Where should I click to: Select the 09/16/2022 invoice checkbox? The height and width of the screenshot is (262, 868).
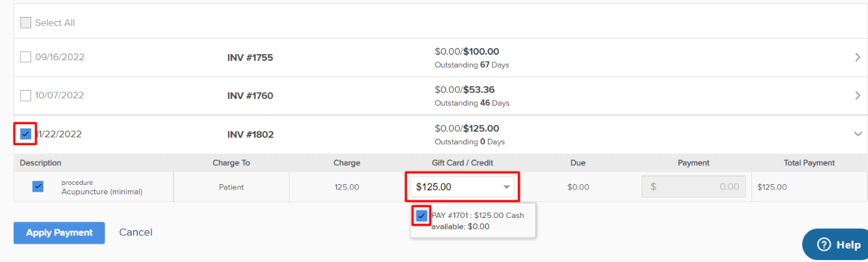(x=26, y=57)
